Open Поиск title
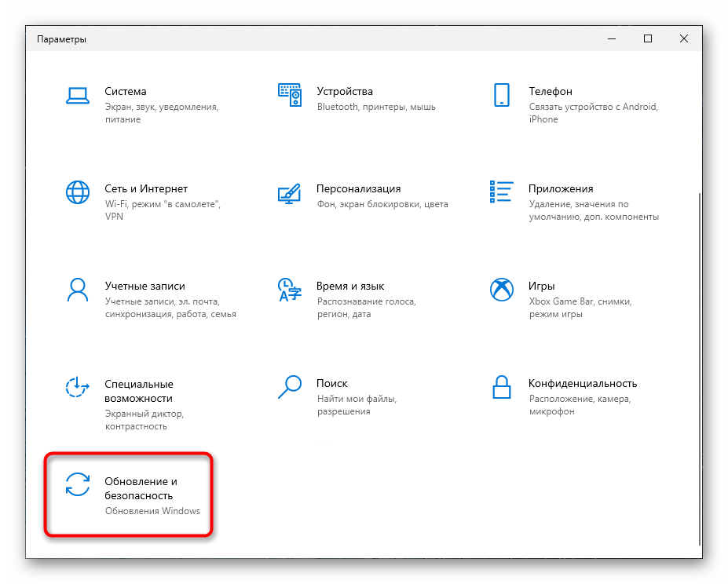The width and height of the screenshot is (728, 584). (x=332, y=384)
